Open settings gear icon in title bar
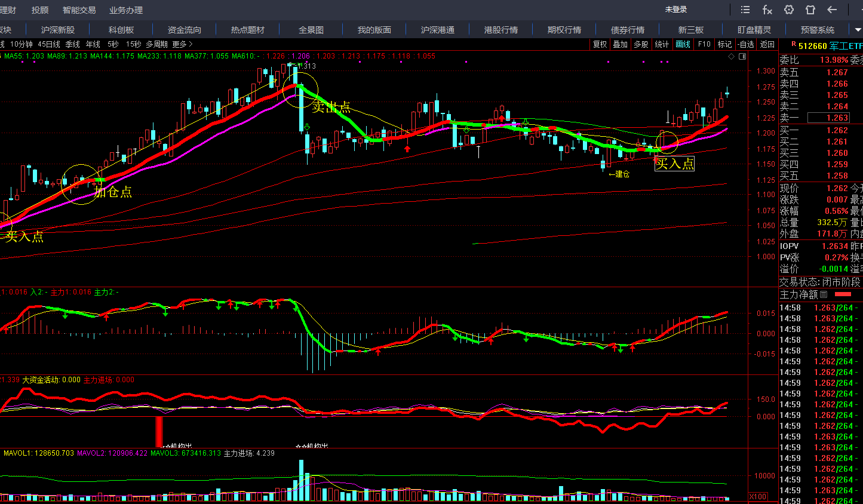The image size is (863, 504). 789,10
